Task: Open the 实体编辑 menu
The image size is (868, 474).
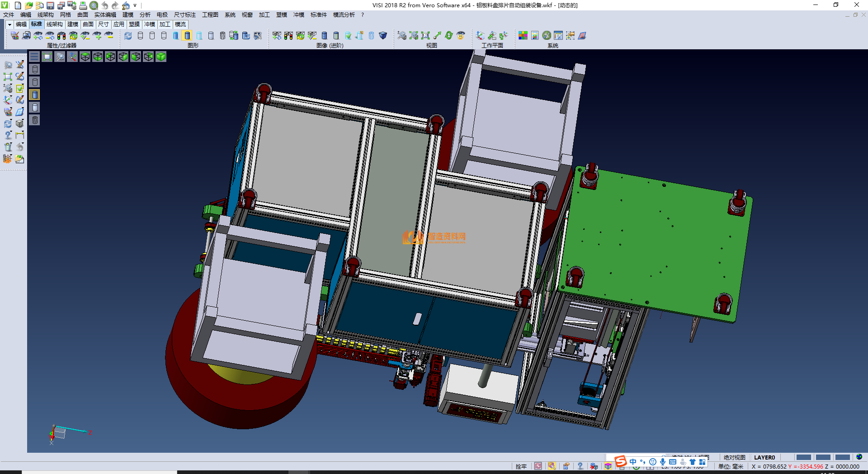Action: pyautogui.click(x=105, y=15)
